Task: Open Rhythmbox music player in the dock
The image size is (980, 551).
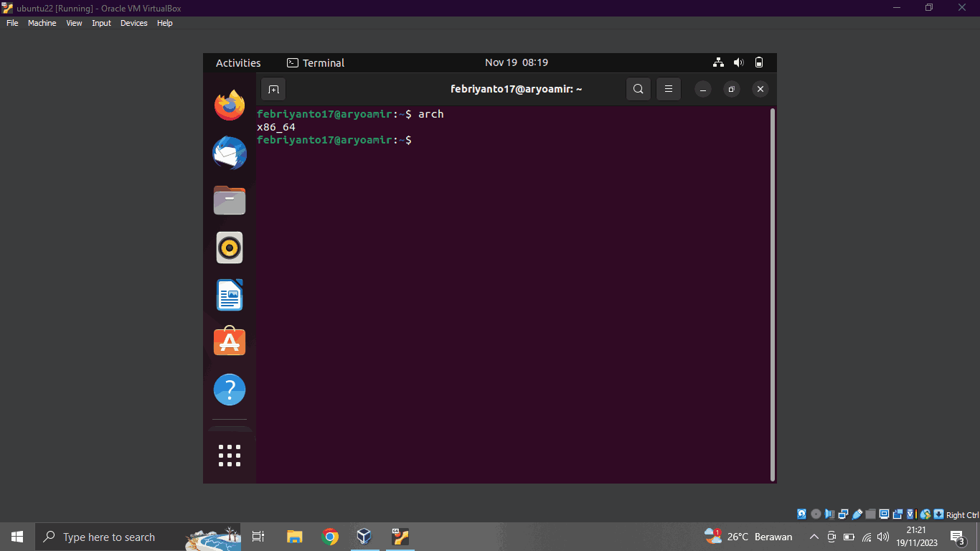Action: (230, 248)
